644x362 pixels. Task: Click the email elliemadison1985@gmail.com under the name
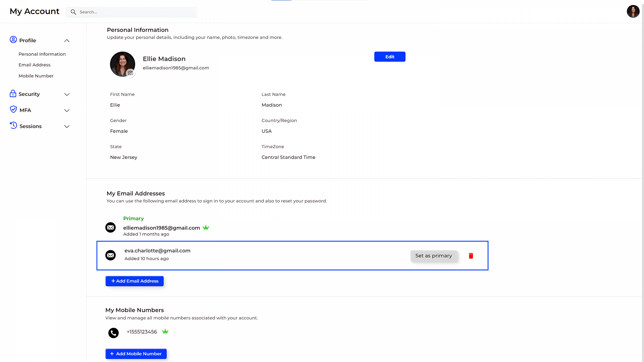tap(176, 68)
